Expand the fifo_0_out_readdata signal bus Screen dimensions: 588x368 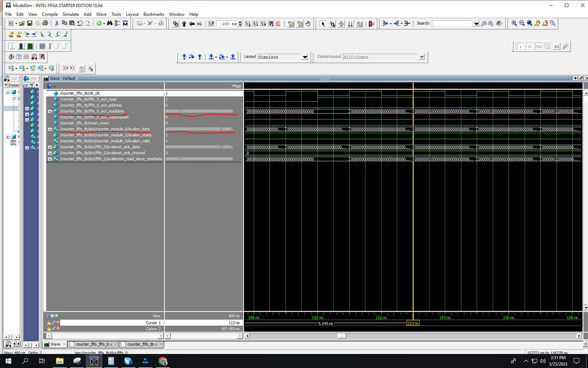(x=50, y=111)
